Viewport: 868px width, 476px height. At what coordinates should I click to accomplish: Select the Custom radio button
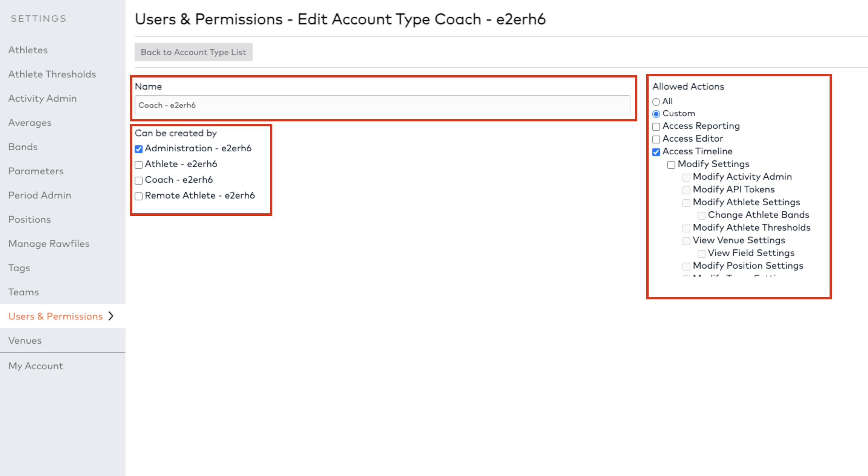[656, 114]
